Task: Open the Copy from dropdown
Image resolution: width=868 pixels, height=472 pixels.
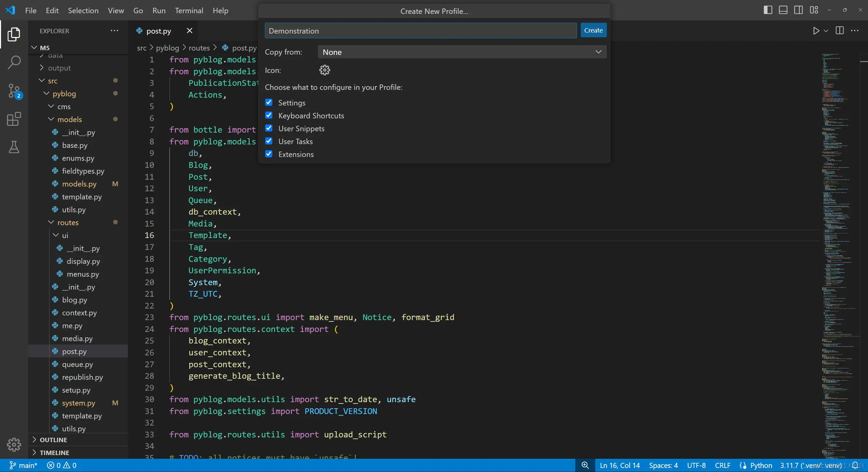Action: [462, 52]
